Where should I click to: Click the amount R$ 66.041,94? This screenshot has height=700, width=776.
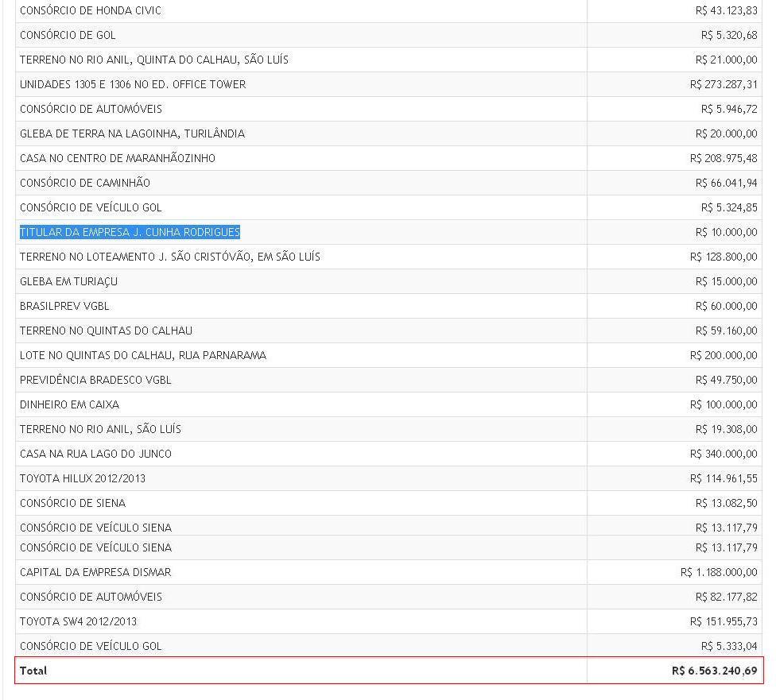point(726,183)
